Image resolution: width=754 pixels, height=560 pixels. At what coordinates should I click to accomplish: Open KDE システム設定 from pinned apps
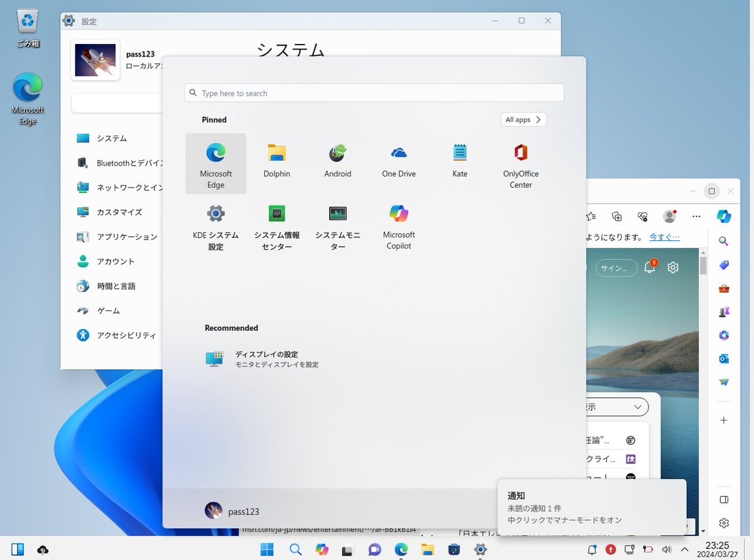[x=216, y=227]
